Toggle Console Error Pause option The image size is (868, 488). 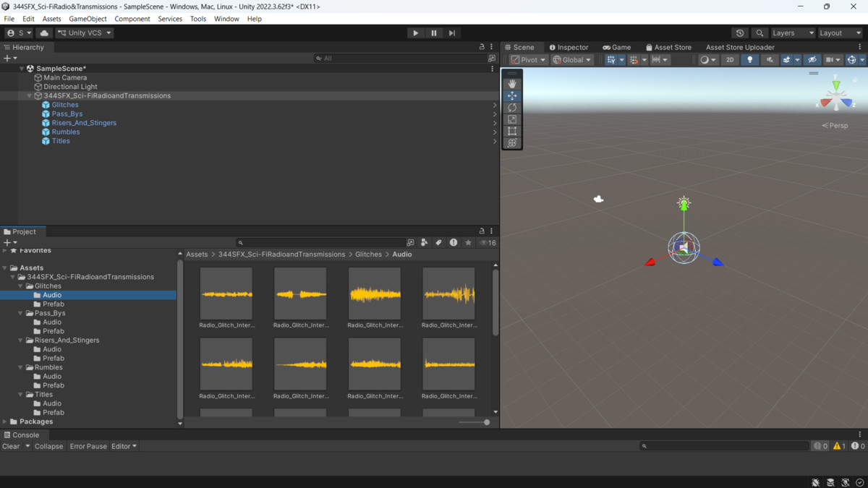pos(88,446)
